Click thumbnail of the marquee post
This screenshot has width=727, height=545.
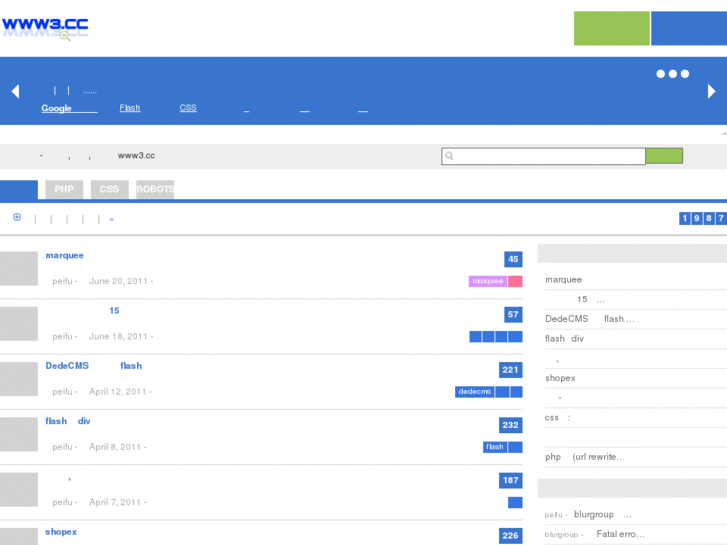coord(19,269)
